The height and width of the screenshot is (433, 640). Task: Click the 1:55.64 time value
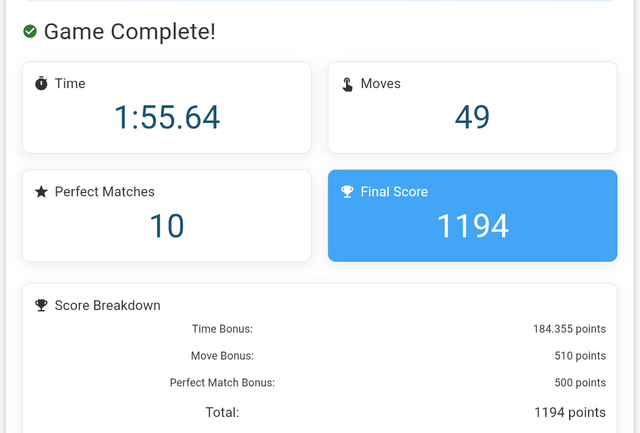pyautogui.click(x=167, y=118)
